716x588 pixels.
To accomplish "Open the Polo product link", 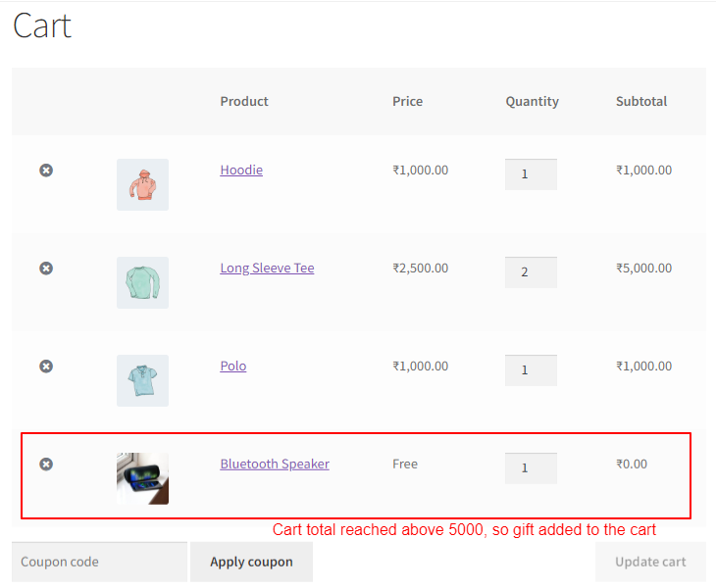I will [233, 367].
